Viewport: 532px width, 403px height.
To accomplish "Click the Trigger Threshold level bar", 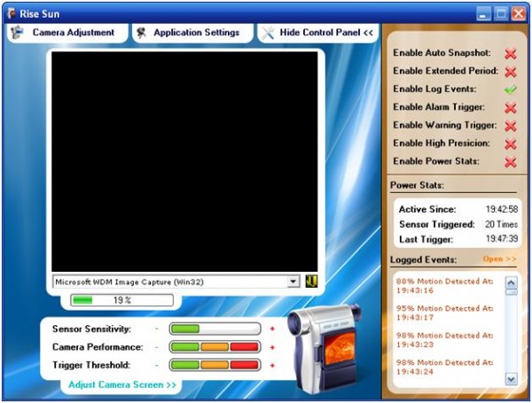I will tap(215, 365).
